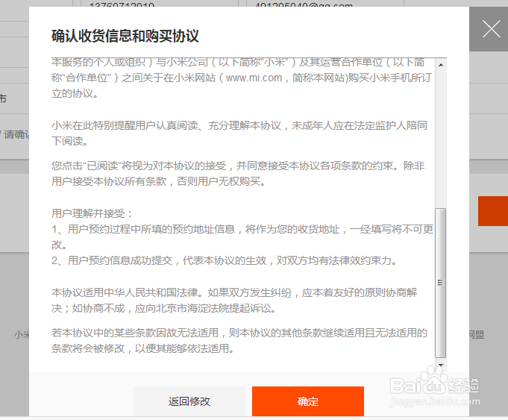Click the dialog title 确认收货信息和购买协议
This screenshot has width=508, height=420.
coord(125,36)
